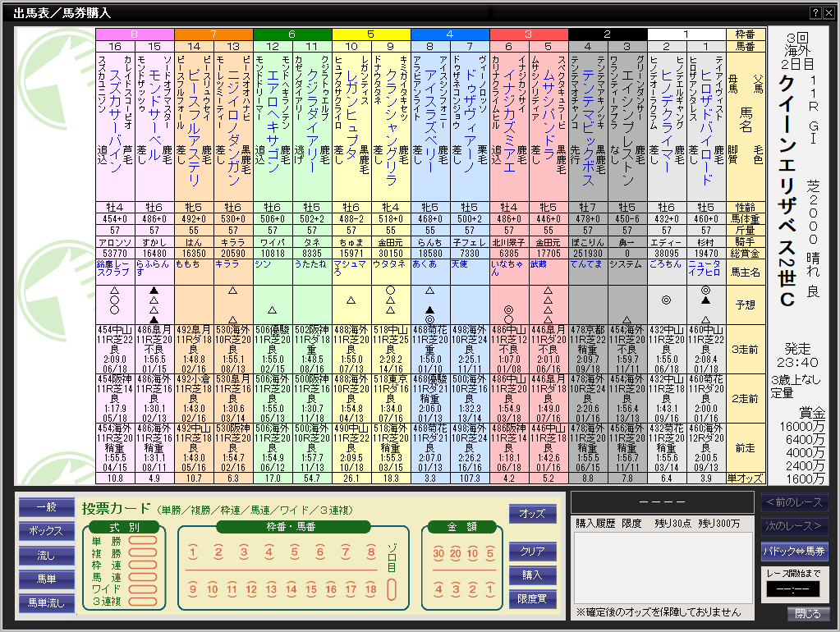
Task: Select horse name クジラダイアリー
Action: click(x=312, y=121)
